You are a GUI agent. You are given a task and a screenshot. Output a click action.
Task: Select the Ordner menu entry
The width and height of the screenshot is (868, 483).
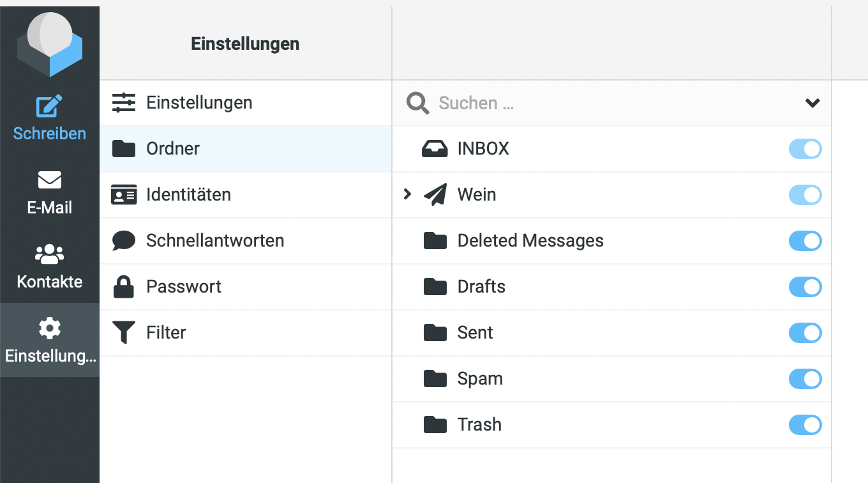pos(172,148)
